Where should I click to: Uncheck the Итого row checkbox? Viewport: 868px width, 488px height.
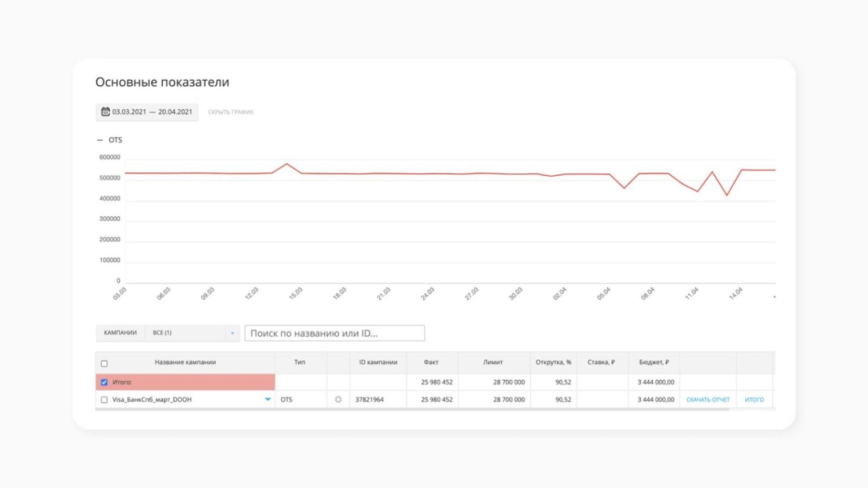(104, 382)
